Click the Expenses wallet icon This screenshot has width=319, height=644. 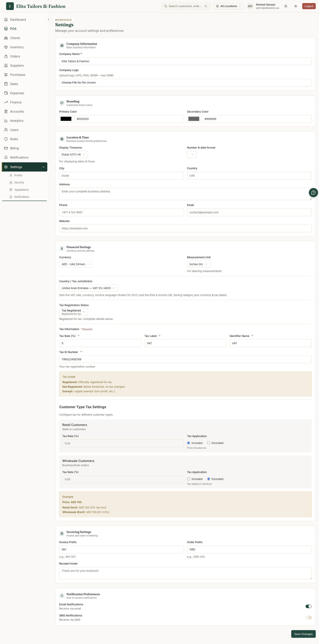pyautogui.click(x=6, y=93)
